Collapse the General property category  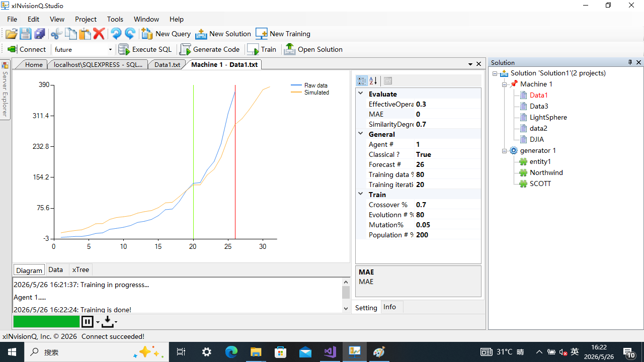click(x=360, y=134)
